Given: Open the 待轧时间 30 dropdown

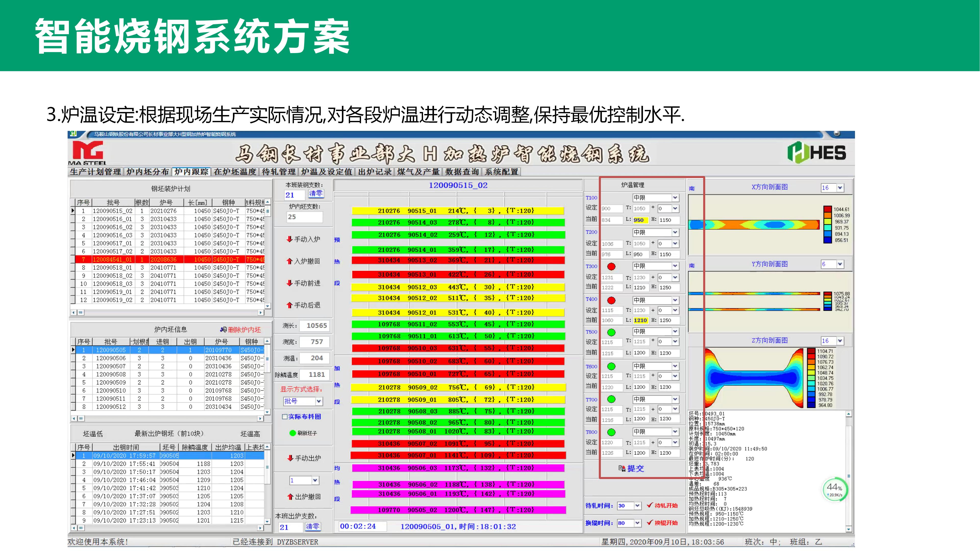Looking at the screenshot, I should [638, 506].
